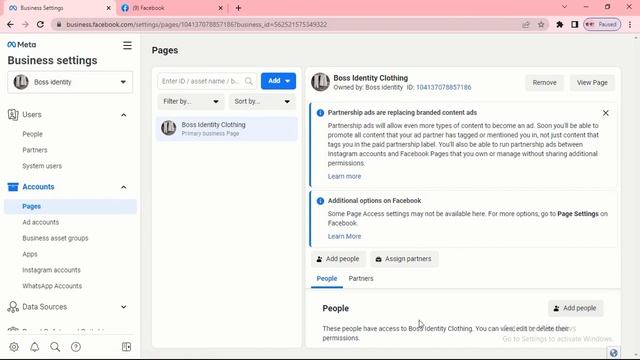This screenshot has height=360, width=640.
Task: Open the Sort by dropdown
Action: pyautogui.click(x=262, y=101)
